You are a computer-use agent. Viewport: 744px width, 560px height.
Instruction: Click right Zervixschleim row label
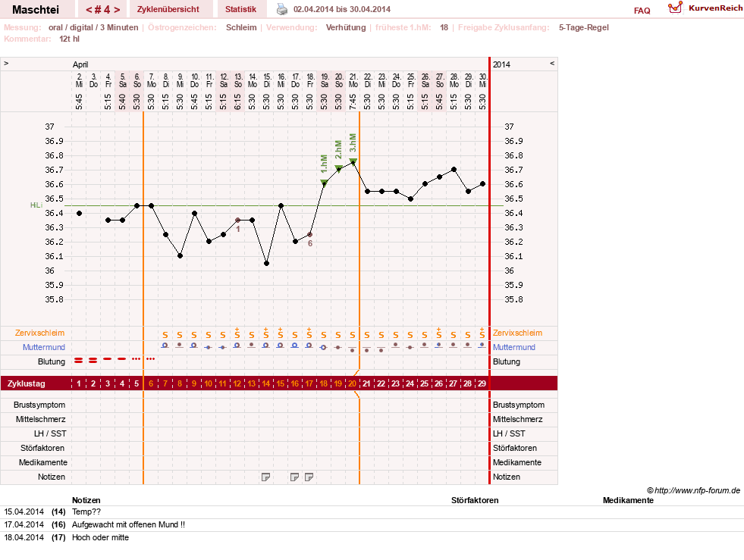pyautogui.click(x=517, y=333)
